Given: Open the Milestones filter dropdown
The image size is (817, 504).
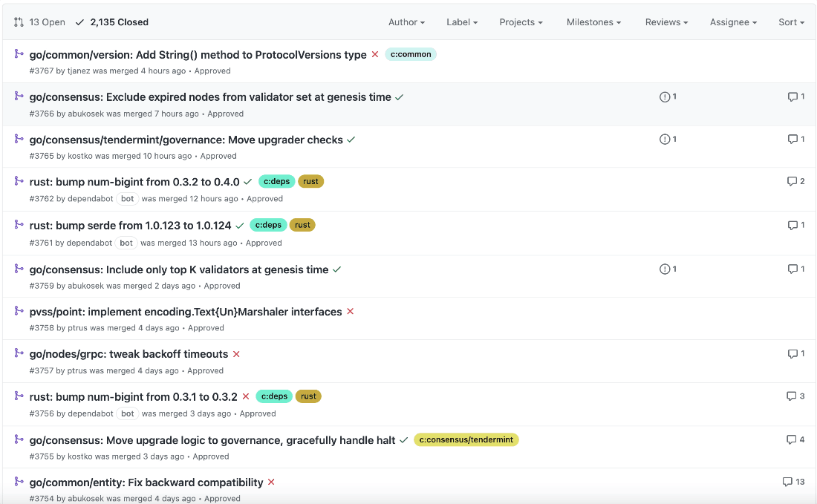Looking at the screenshot, I should (x=593, y=22).
